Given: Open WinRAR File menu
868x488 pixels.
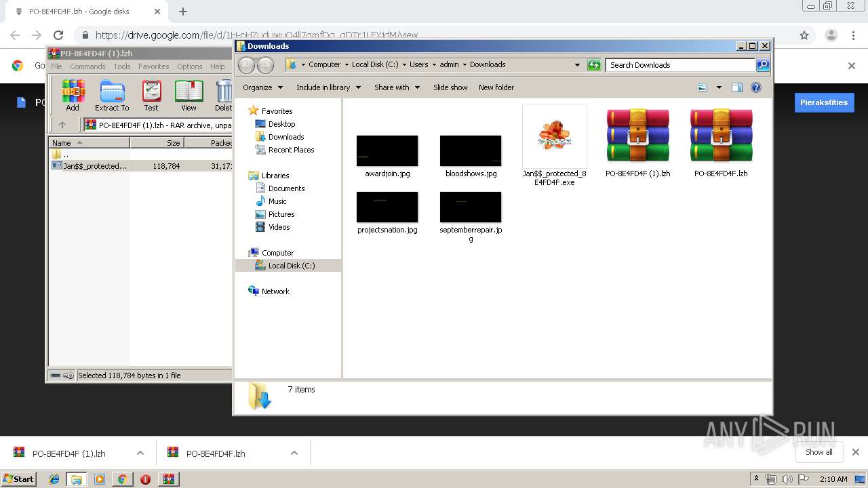Looking at the screenshot, I should [x=56, y=66].
